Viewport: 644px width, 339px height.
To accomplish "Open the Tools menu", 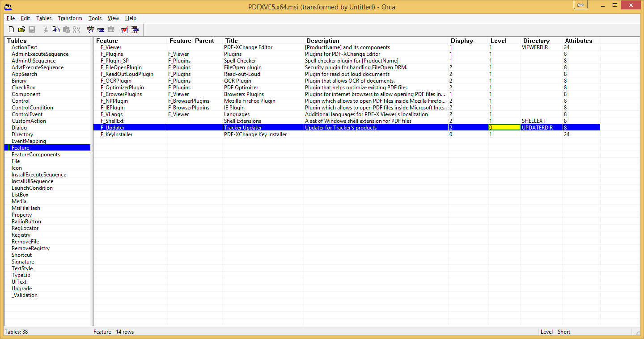I will click(x=95, y=18).
